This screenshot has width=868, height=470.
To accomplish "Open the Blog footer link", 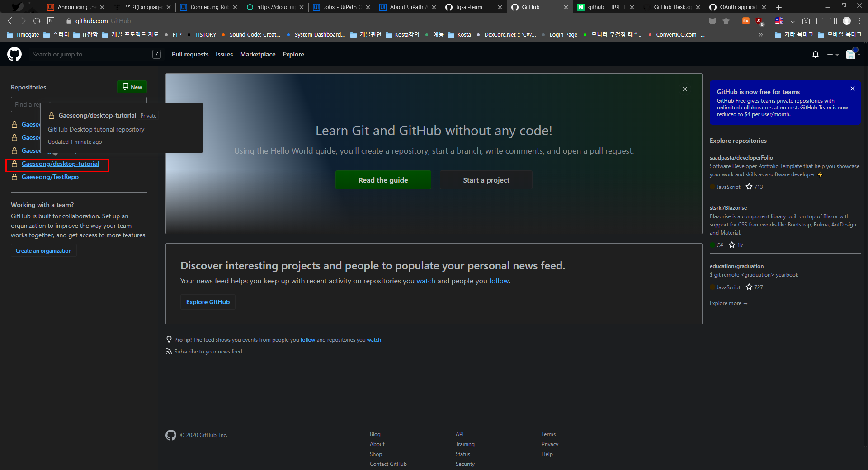I will 375,434.
